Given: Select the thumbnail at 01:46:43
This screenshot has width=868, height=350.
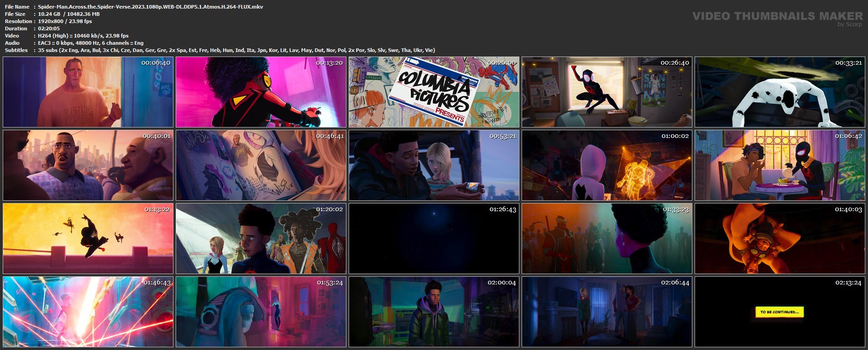Looking at the screenshot, I should click(88, 312).
